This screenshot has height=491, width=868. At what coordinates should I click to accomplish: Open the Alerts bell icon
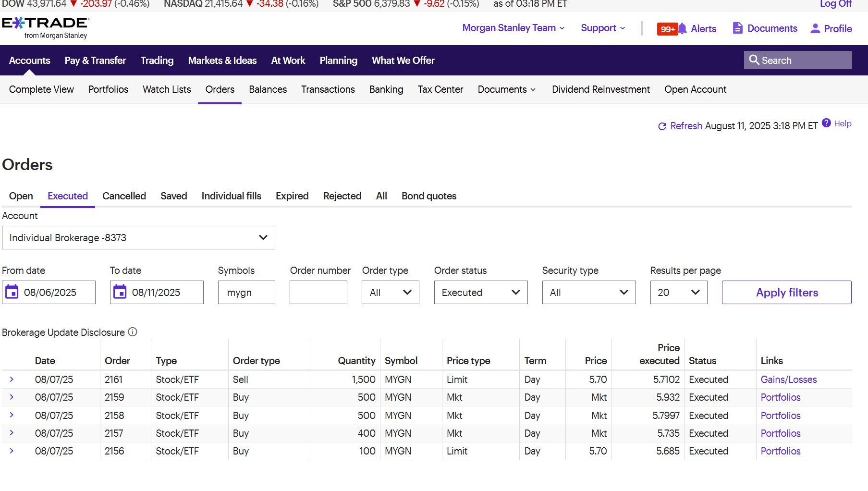(682, 28)
